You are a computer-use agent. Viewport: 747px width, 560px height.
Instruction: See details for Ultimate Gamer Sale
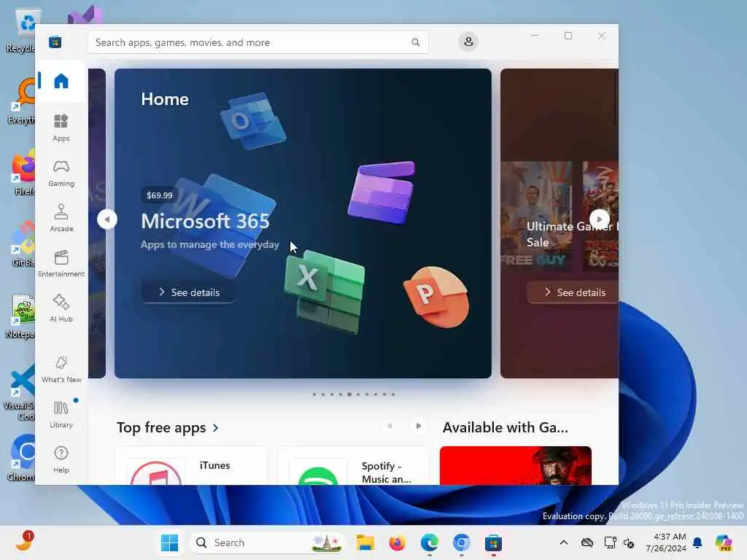point(574,292)
